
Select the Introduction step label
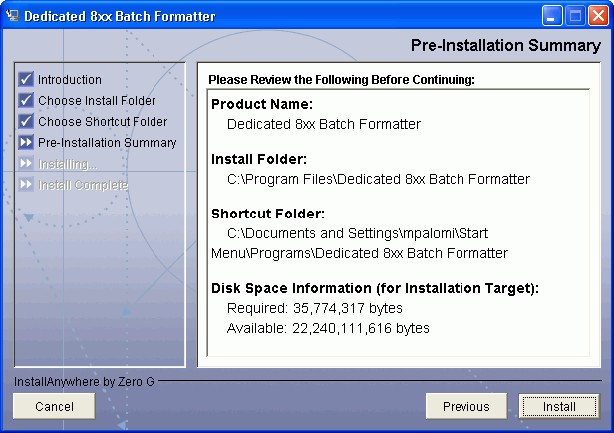70,80
